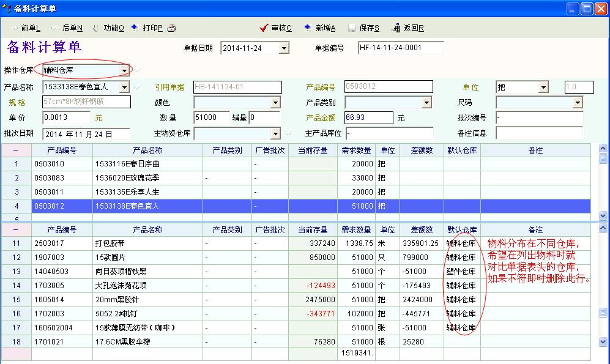Click the red checkmark 审核 icon
610x364 pixels.
pos(264,28)
